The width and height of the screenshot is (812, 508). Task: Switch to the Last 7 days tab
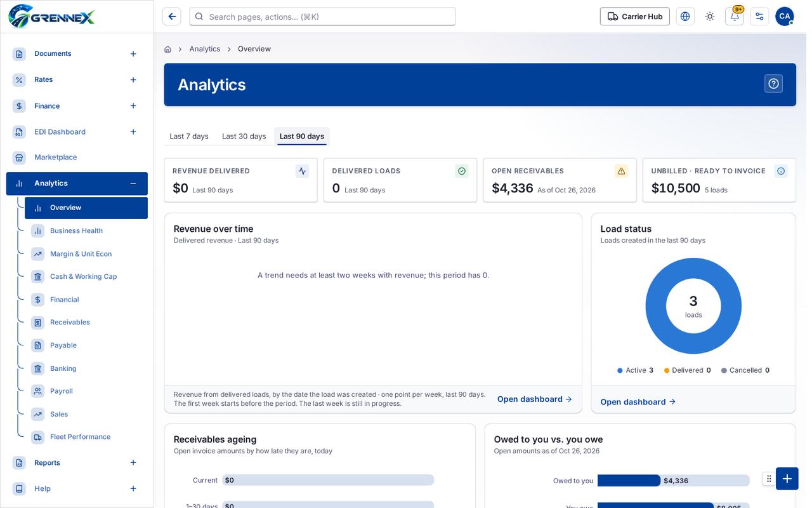click(189, 137)
